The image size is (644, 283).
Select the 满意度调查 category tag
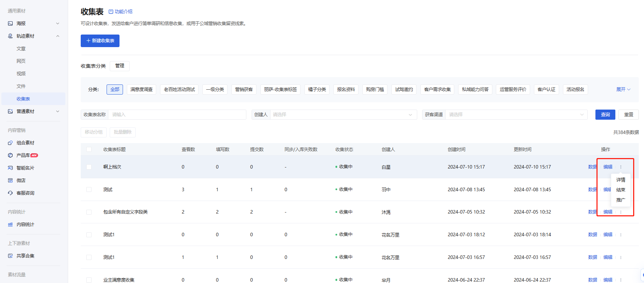(142, 89)
